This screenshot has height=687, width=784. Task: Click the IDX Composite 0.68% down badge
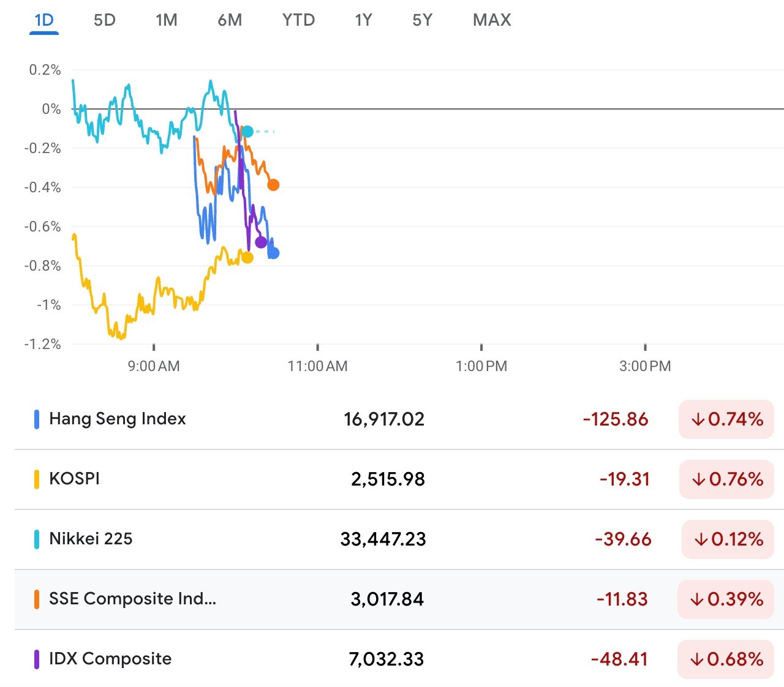click(x=726, y=659)
